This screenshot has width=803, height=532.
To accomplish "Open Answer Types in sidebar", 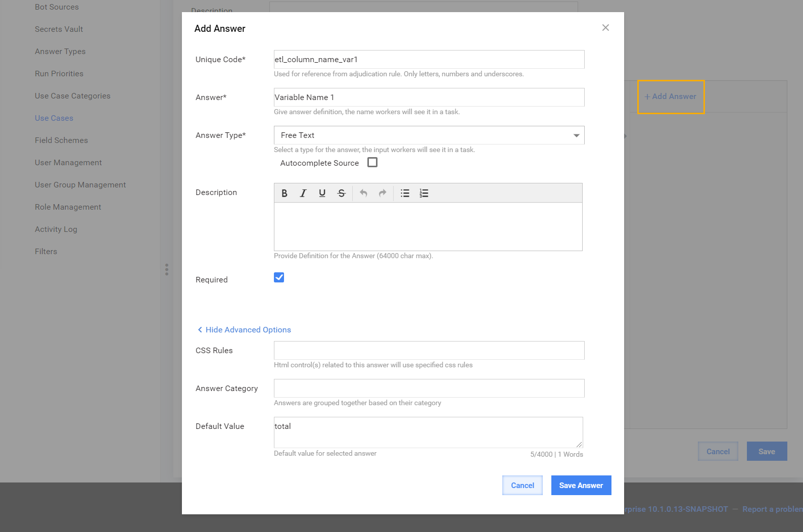I will [60, 52].
